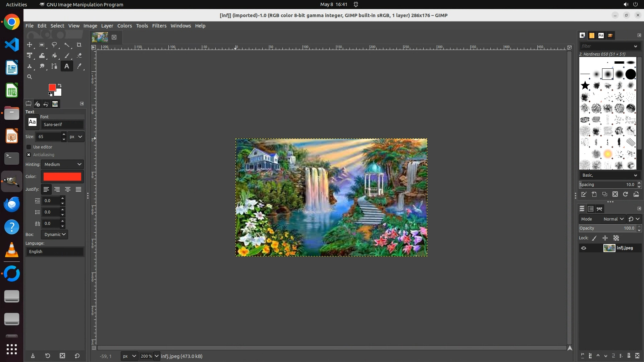Image resolution: width=644 pixels, height=362 pixels.
Task: Enable the Use editor checkbox
Action: coord(29,147)
